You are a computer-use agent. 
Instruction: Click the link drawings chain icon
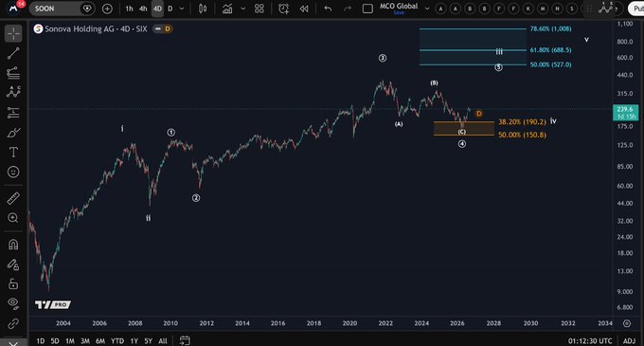coord(13,324)
